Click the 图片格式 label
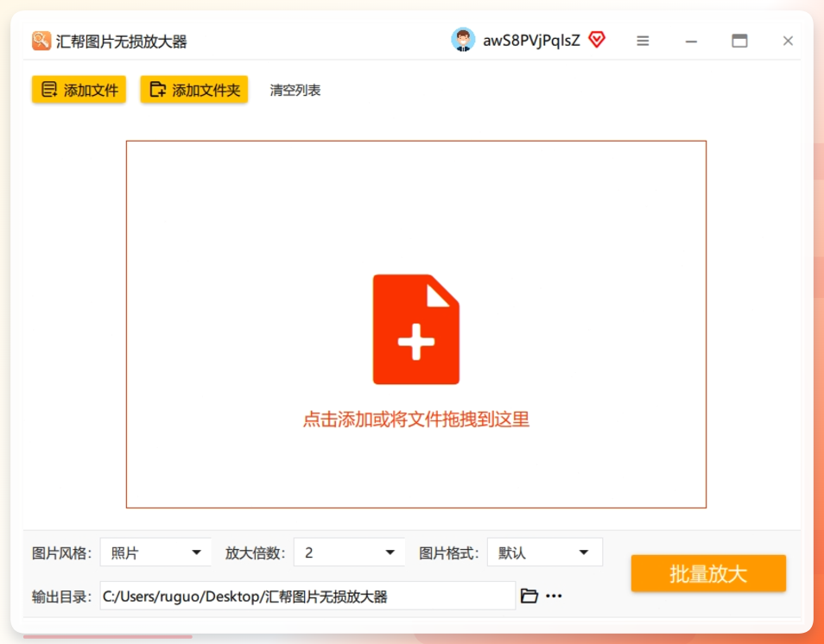This screenshot has height=644, width=824. [448, 553]
